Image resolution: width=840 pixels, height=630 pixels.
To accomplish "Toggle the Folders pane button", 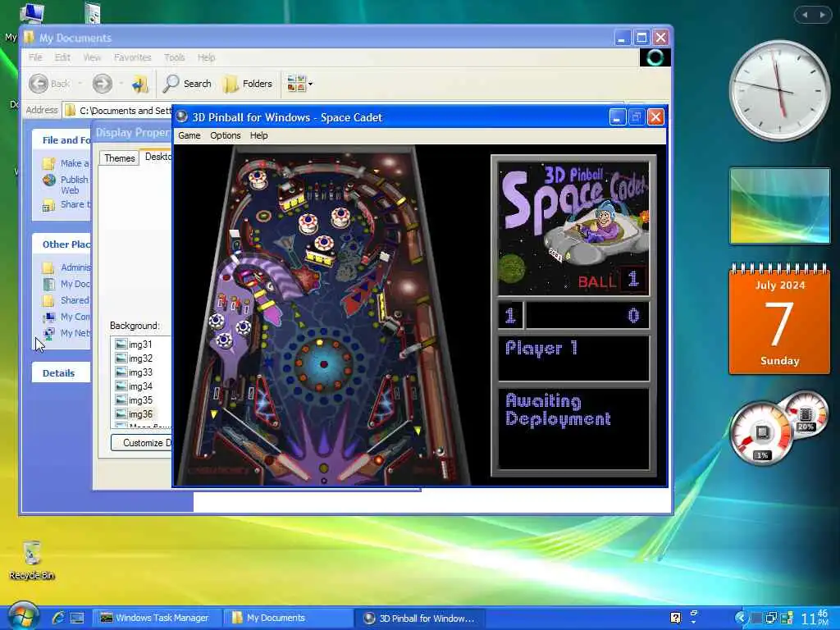I will 248,84.
